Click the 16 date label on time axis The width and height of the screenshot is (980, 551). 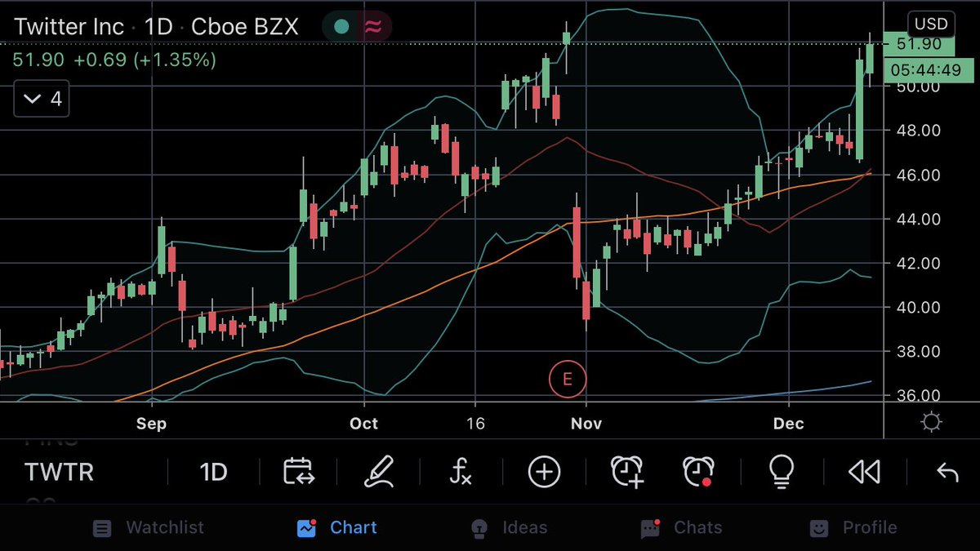[474, 423]
